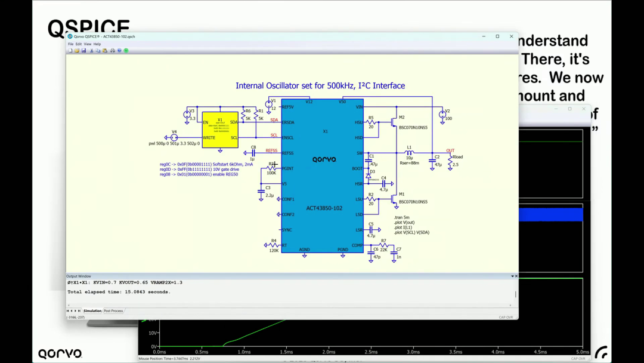Click the red OUT net label
This screenshot has width=644, height=363.
click(450, 150)
